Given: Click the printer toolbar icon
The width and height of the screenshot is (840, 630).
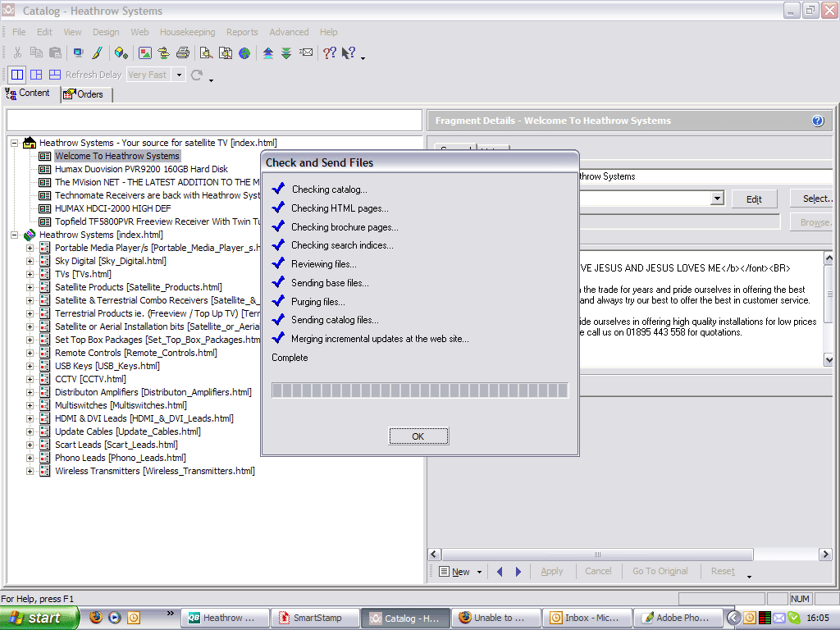Looking at the screenshot, I should coord(183,52).
